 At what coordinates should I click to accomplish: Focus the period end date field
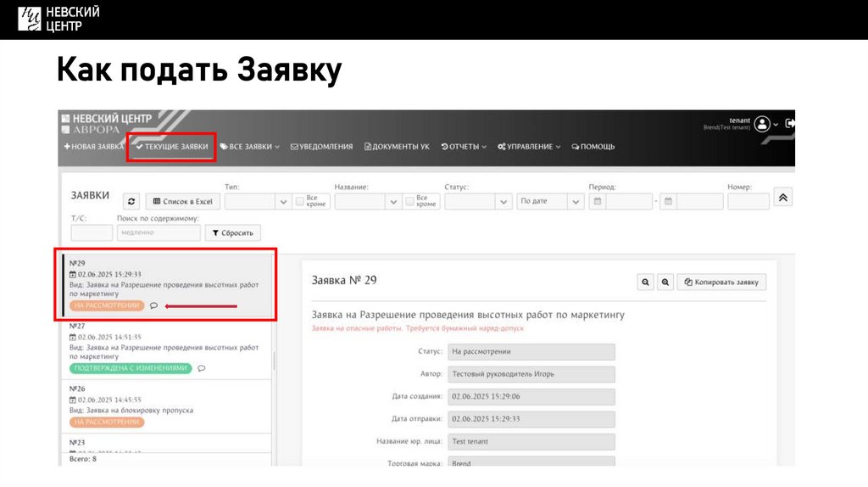[x=699, y=201]
